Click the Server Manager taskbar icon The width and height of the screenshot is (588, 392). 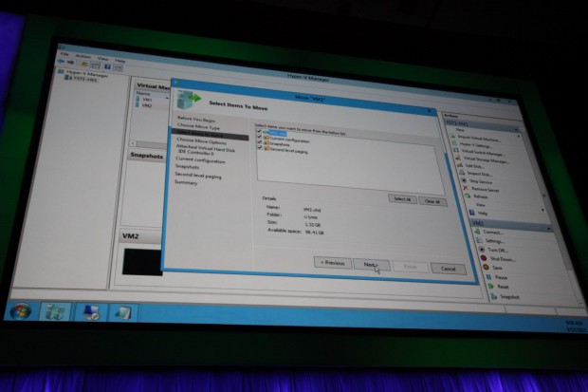55,311
